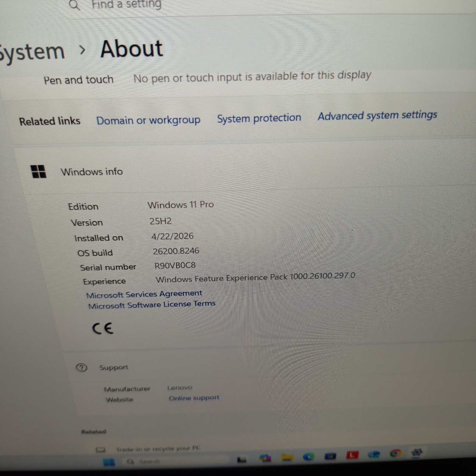476x476 pixels.
Task: Open Microsoft Store from the taskbar
Action: point(330,456)
